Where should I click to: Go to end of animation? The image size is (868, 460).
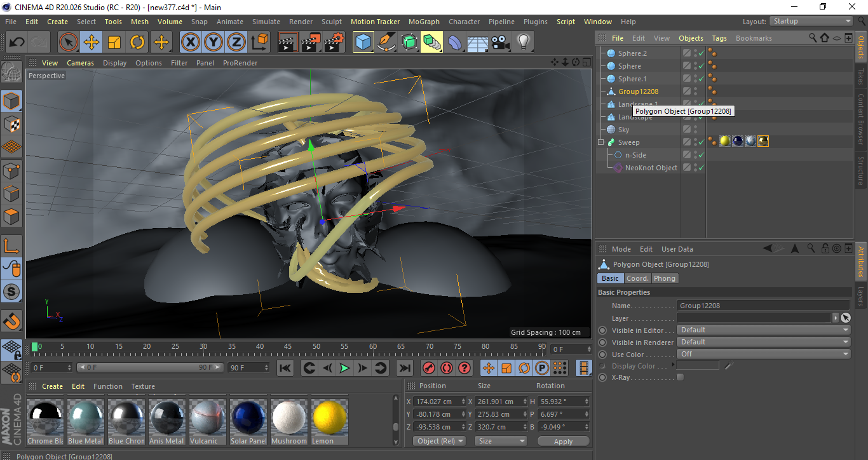(x=404, y=368)
